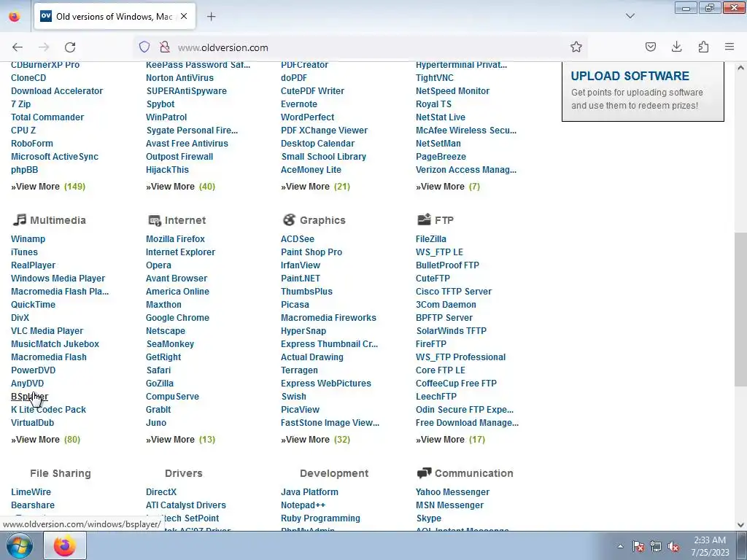Open the Multimedia category heading
This screenshot has height=560, width=747.
tap(58, 220)
